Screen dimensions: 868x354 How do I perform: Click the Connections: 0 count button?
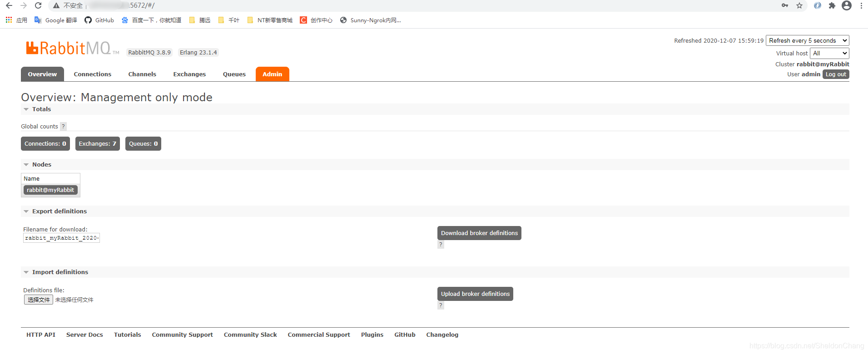pyautogui.click(x=45, y=144)
